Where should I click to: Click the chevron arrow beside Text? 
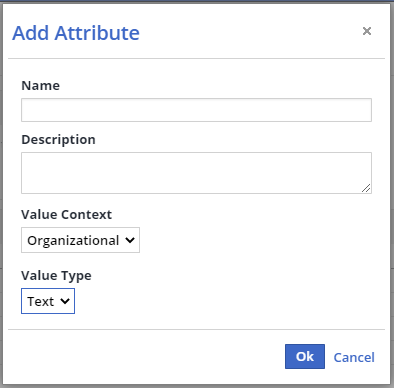tap(65, 301)
